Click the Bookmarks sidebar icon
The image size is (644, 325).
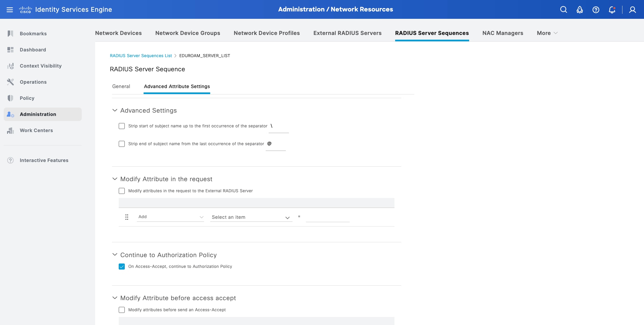[10, 34]
